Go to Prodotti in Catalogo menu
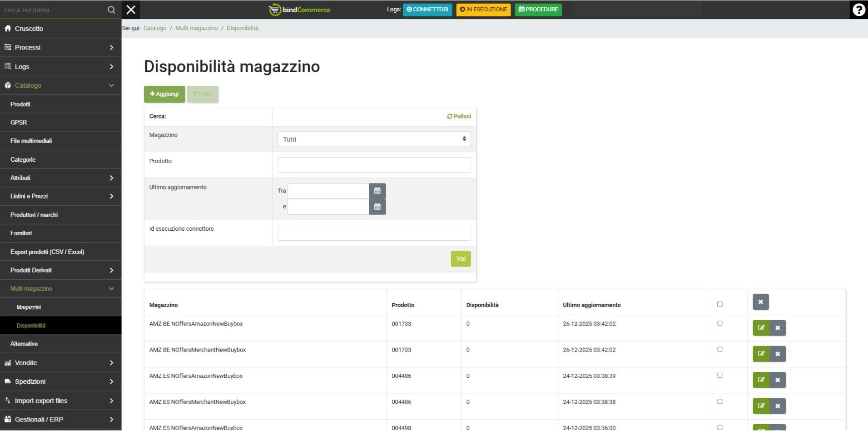Viewport: 868px width, 431px height. 20,104
